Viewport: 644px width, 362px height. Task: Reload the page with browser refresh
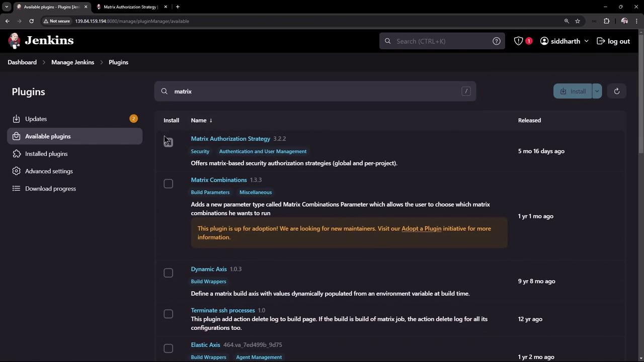(x=31, y=21)
